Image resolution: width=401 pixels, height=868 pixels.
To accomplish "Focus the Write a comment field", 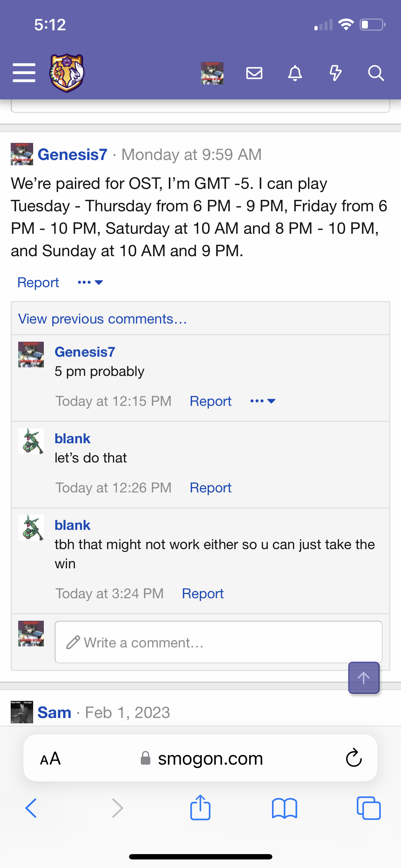I will 219,642.
